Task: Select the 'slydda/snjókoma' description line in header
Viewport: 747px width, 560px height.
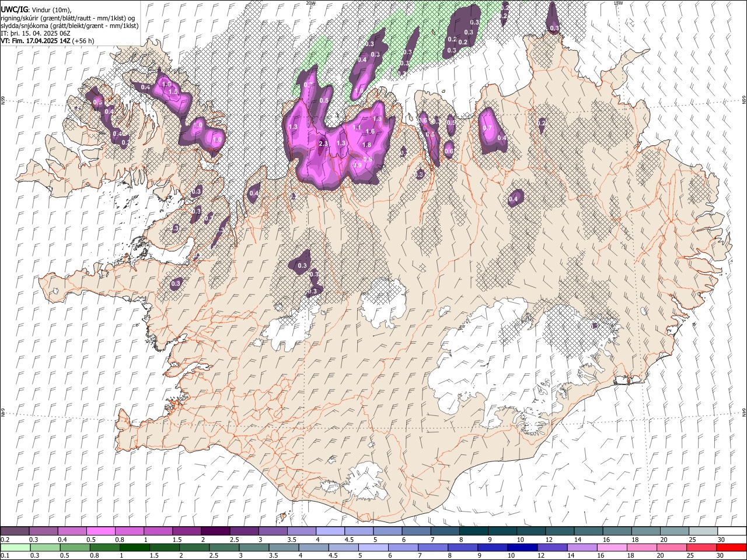Action: (69, 26)
